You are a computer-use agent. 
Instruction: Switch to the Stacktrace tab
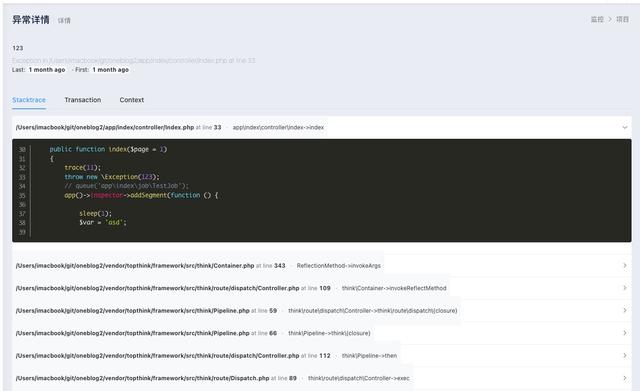click(29, 100)
